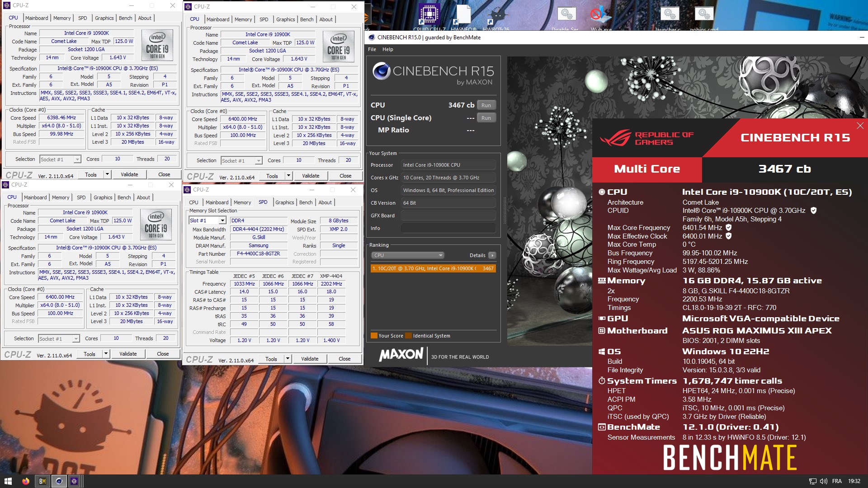
Task: Switch to CPU tab in CPU-Z SPD window
Action: tap(193, 202)
